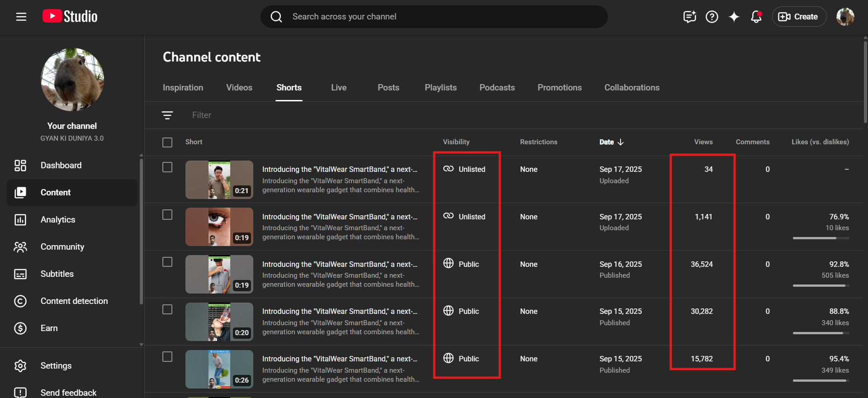
Task: Open the Help question mark icon
Action: pos(711,17)
